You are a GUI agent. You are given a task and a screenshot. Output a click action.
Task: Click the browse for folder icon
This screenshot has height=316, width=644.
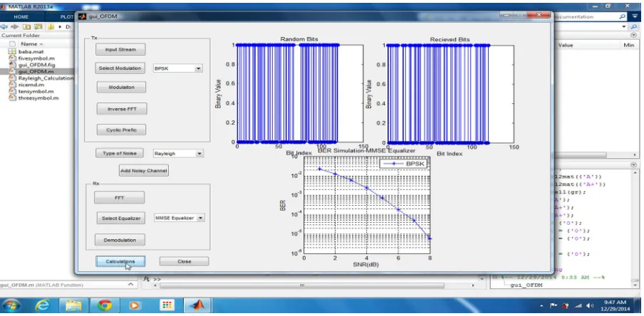(38, 26)
